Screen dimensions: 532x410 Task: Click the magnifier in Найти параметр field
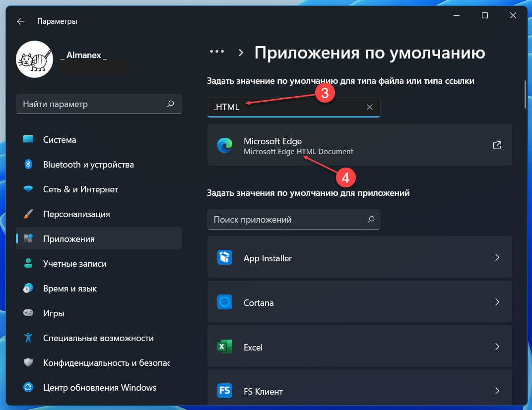[x=171, y=104]
